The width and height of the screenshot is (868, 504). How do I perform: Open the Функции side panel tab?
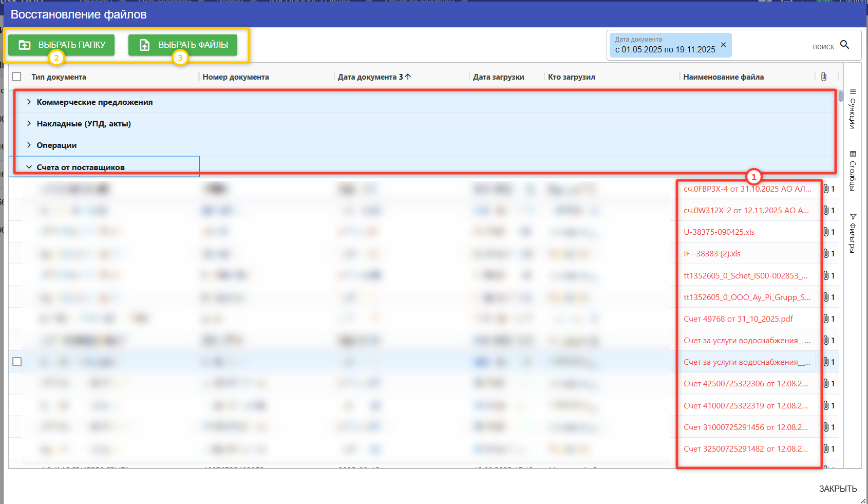(853, 109)
